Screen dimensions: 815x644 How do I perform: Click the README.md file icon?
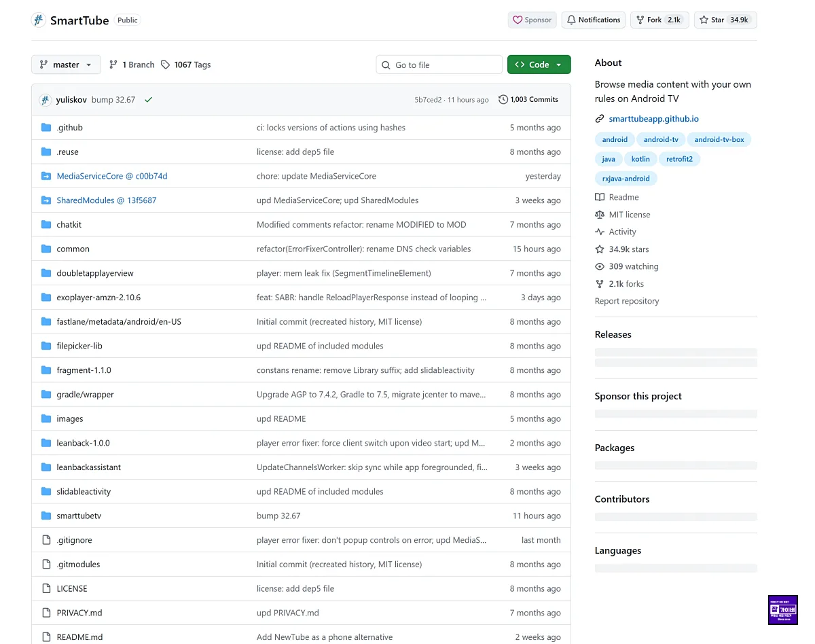click(x=46, y=637)
